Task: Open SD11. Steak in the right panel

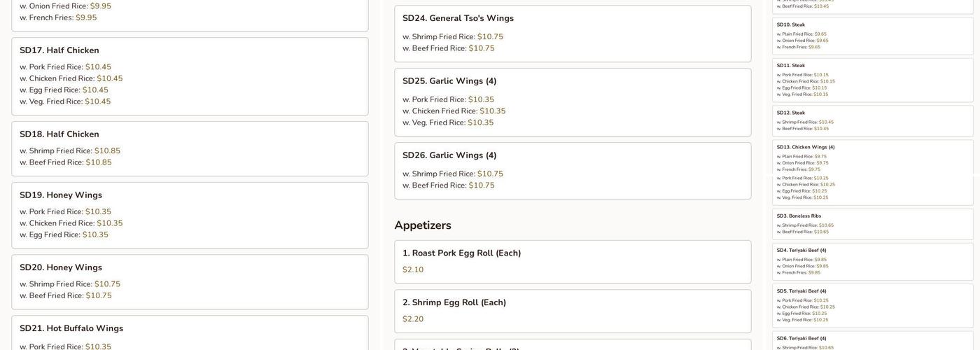Action: pyautogui.click(x=791, y=66)
